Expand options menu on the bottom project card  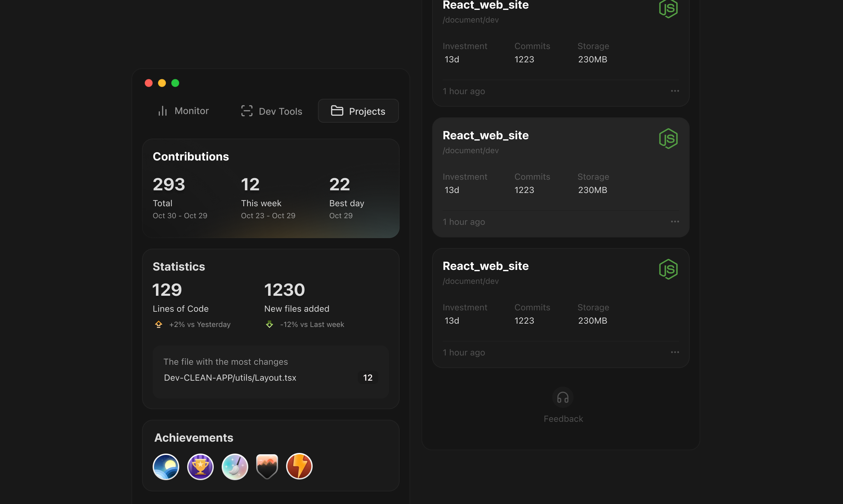coord(675,352)
